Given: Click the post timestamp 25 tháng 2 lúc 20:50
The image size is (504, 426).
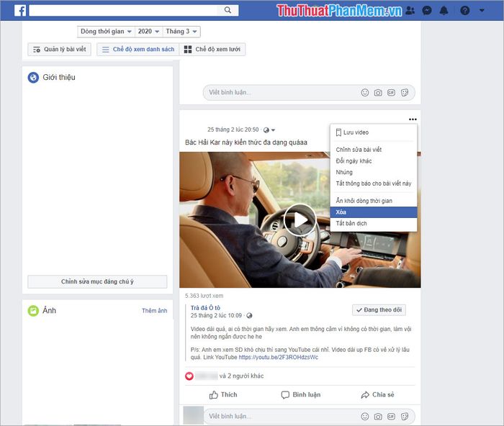Looking at the screenshot, I should click(x=233, y=130).
